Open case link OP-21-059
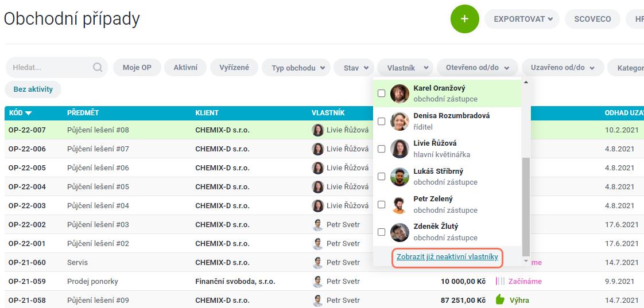 [27, 281]
